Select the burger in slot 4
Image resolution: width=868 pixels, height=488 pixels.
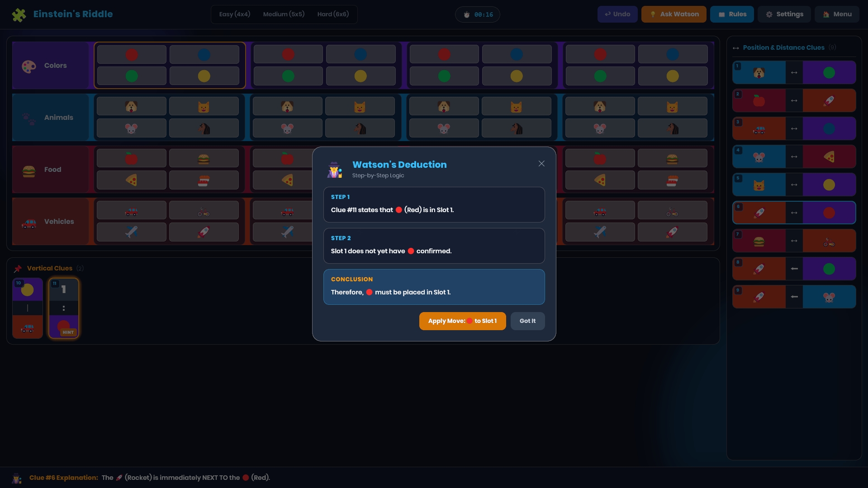pyautogui.click(x=672, y=159)
